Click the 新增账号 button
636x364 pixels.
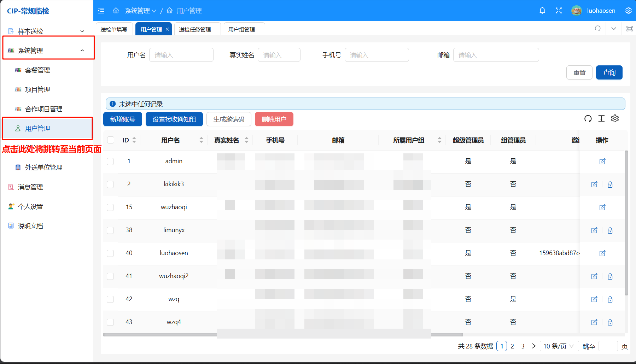[122, 119]
